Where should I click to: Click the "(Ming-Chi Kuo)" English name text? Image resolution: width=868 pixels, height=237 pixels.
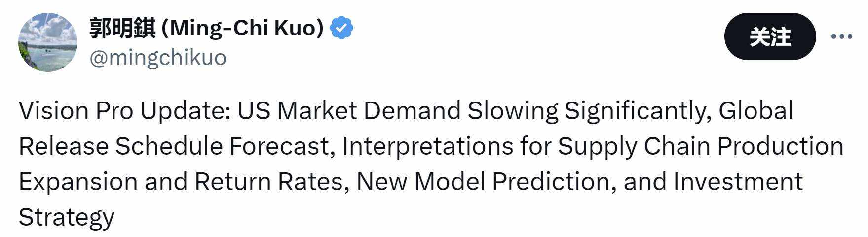(243, 28)
